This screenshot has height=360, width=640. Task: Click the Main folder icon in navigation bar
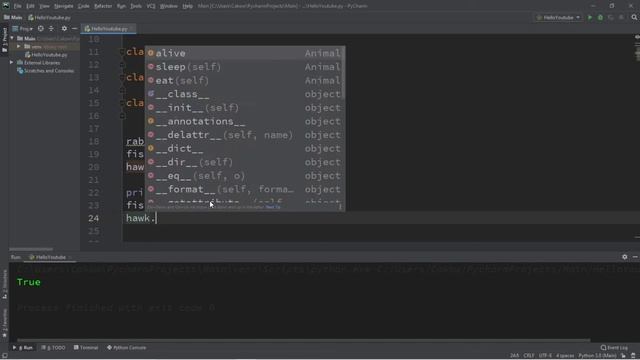(7, 18)
